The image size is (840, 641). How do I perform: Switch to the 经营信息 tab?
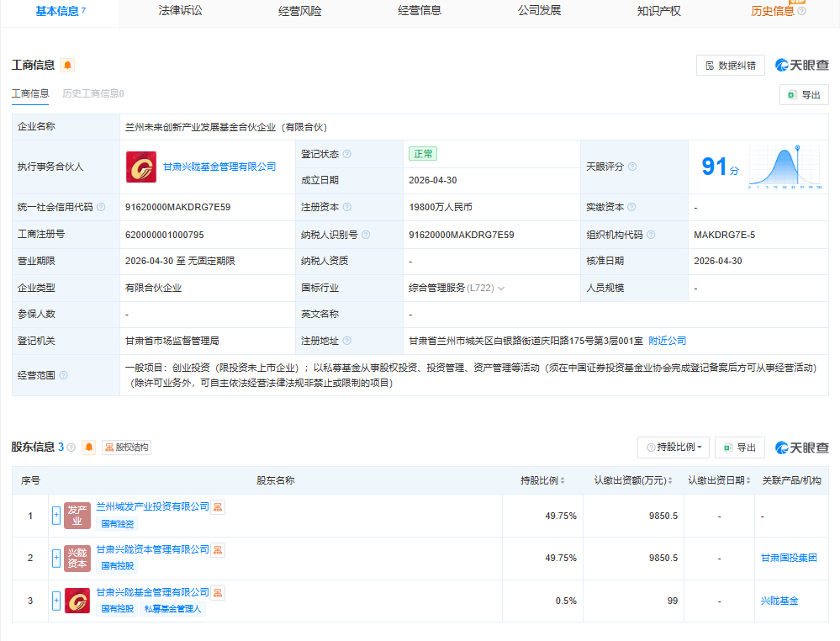(420, 11)
